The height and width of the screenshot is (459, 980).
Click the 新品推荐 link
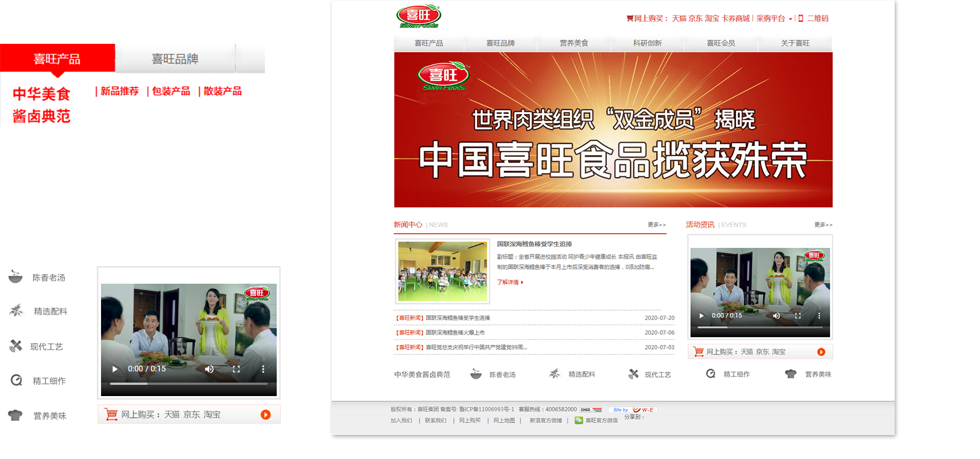[120, 91]
